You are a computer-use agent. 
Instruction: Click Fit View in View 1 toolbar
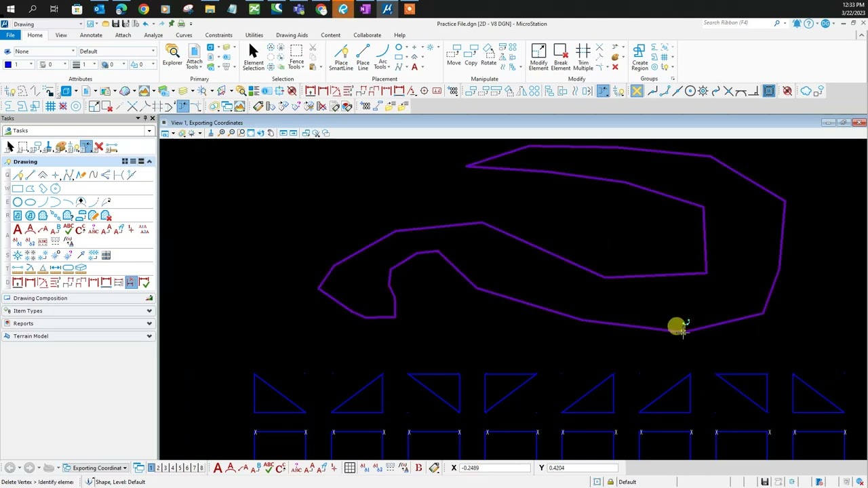coord(252,133)
